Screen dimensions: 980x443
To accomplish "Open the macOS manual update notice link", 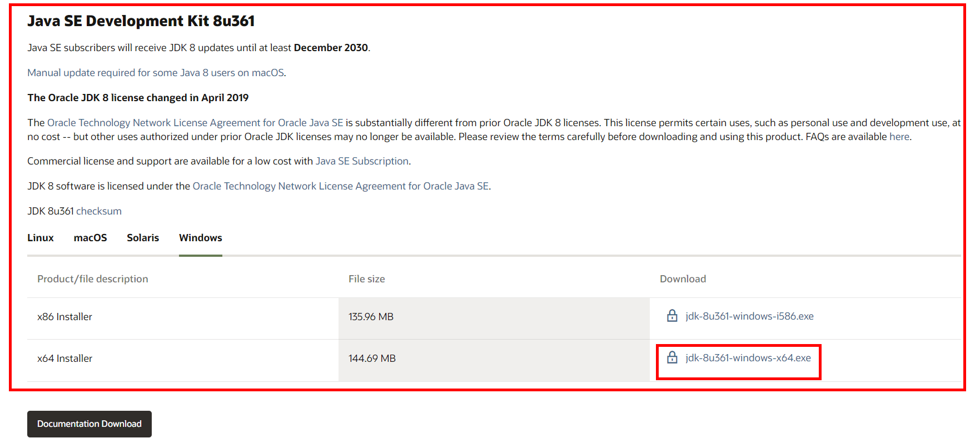I will point(156,73).
